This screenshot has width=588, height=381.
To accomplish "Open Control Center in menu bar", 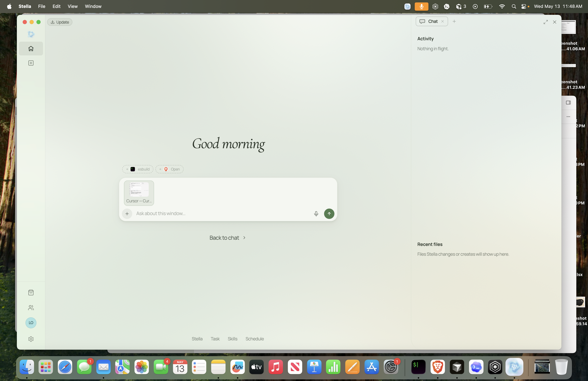I will point(524,6).
